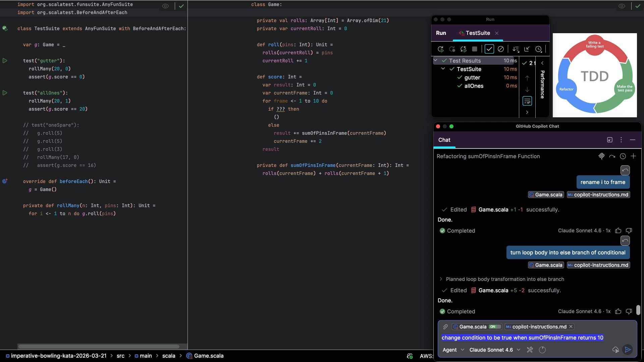Toggle Show Passed tests checkmark

[x=489, y=49]
